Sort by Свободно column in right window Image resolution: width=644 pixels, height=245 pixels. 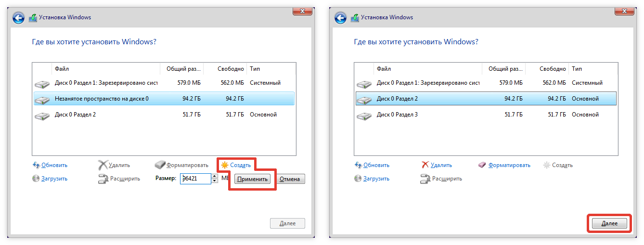547,69
